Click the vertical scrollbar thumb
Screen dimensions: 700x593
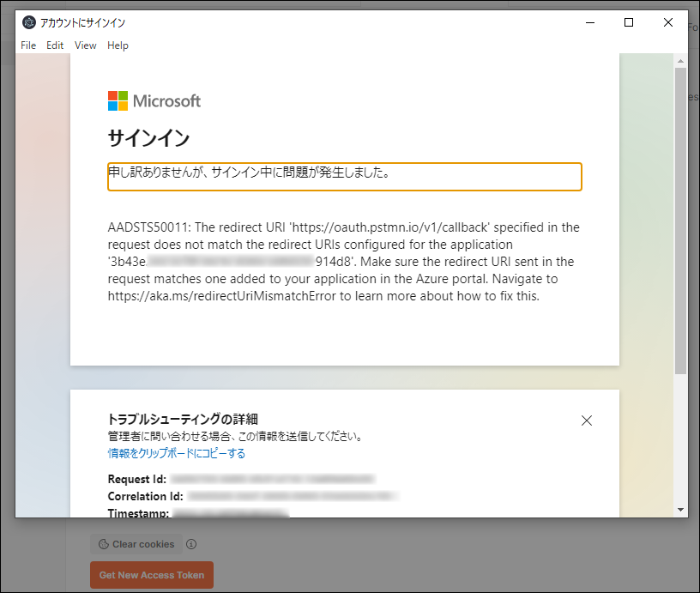coord(680,221)
